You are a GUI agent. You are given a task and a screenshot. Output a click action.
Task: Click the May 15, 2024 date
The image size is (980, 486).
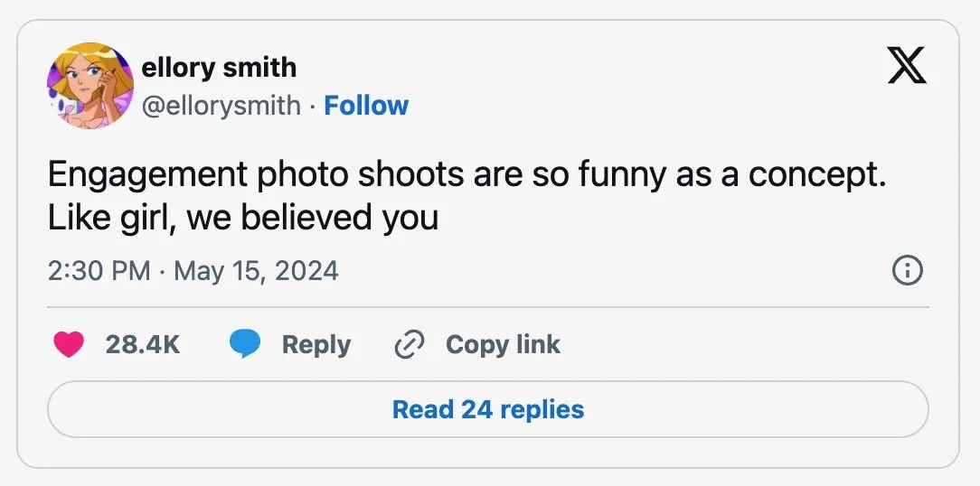[x=256, y=270]
